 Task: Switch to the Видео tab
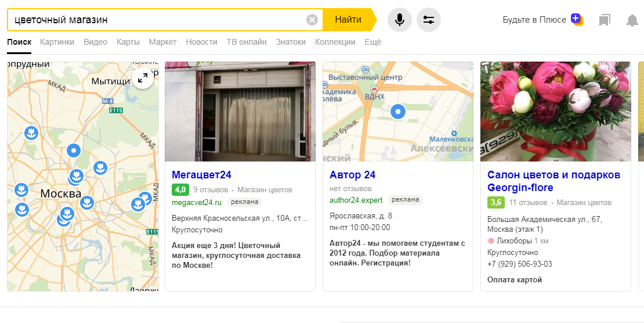(x=95, y=42)
